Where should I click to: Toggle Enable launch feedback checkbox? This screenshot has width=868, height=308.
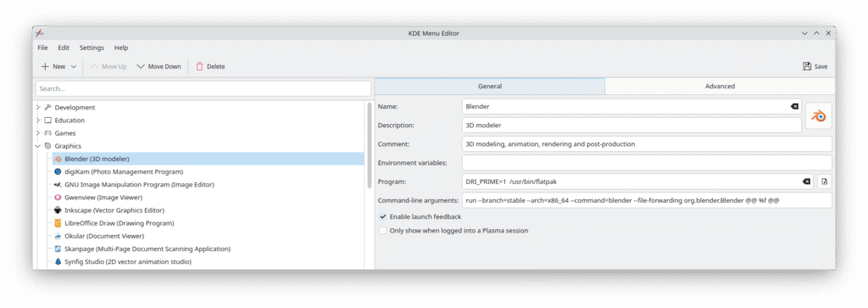click(x=382, y=216)
